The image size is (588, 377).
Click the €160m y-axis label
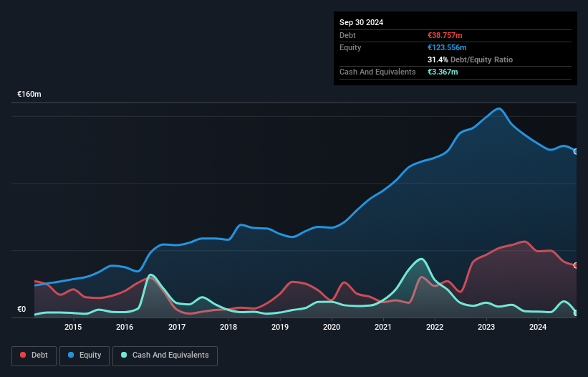pyautogui.click(x=29, y=94)
